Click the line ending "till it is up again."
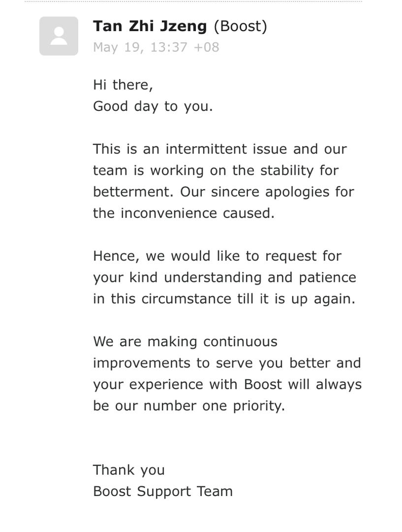The image size is (402, 532). click(x=224, y=299)
